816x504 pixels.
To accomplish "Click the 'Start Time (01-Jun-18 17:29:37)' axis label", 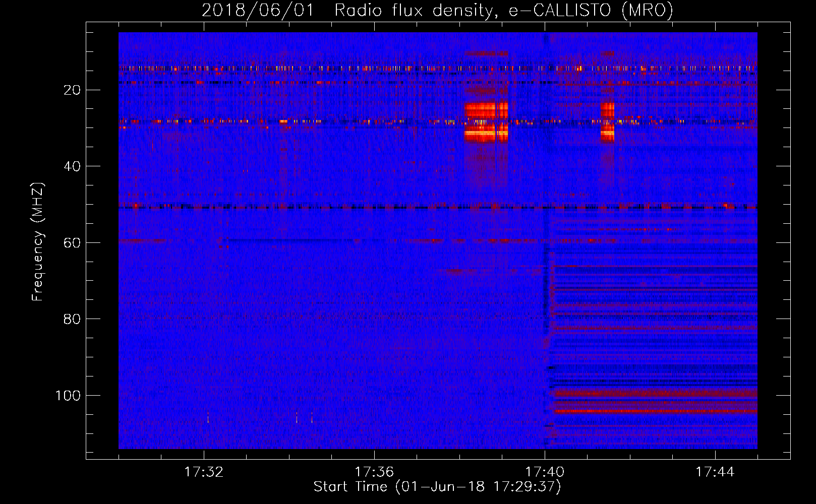I will (437, 487).
